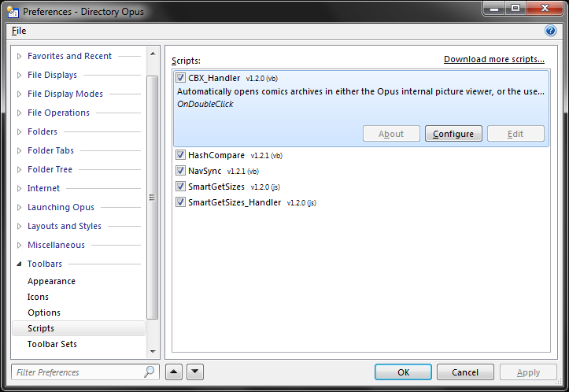Click the About button
Viewport: 569px width, 392px height.
pyautogui.click(x=391, y=134)
